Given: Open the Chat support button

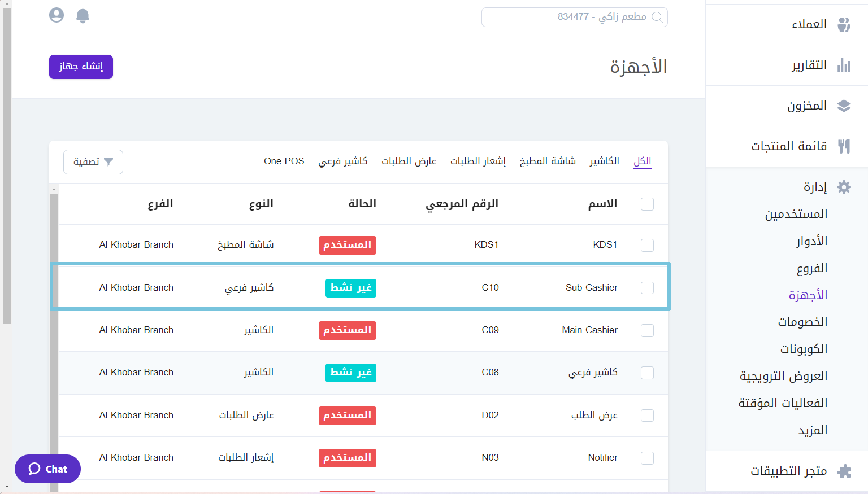Looking at the screenshot, I should (48, 469).
